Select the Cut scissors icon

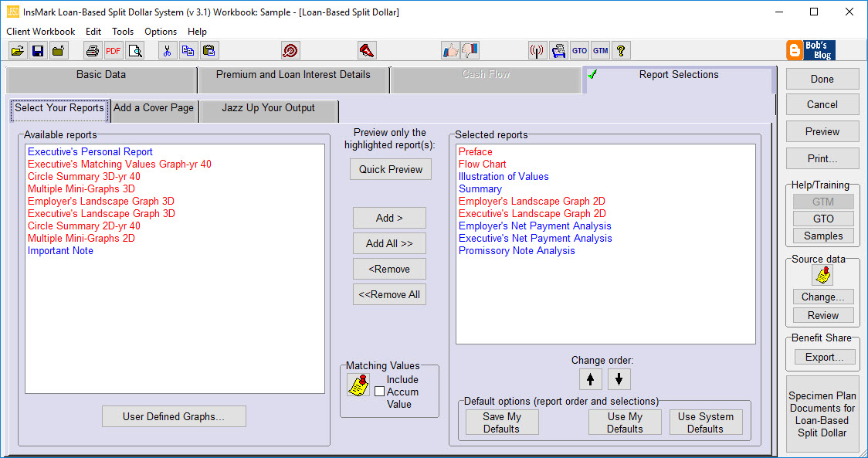[x=168, y=49]
